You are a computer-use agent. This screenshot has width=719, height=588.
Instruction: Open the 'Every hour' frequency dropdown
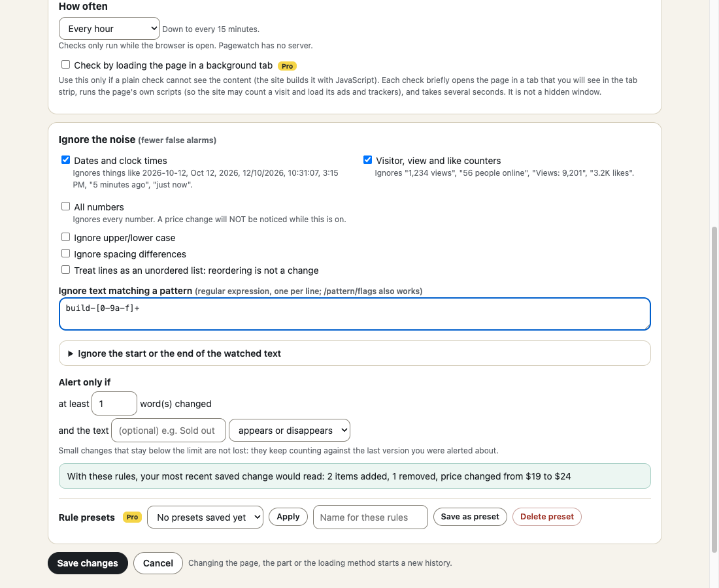[x=109, y=29]
